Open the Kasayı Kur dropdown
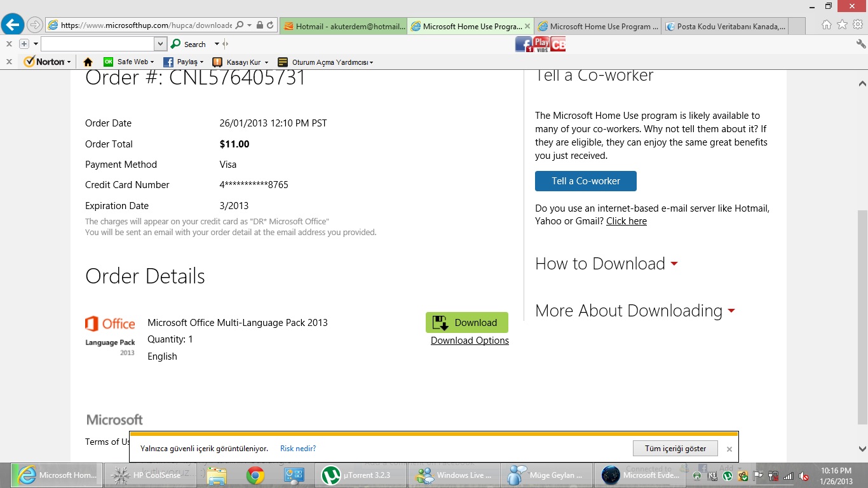The image size is (868, 488). 266,62
